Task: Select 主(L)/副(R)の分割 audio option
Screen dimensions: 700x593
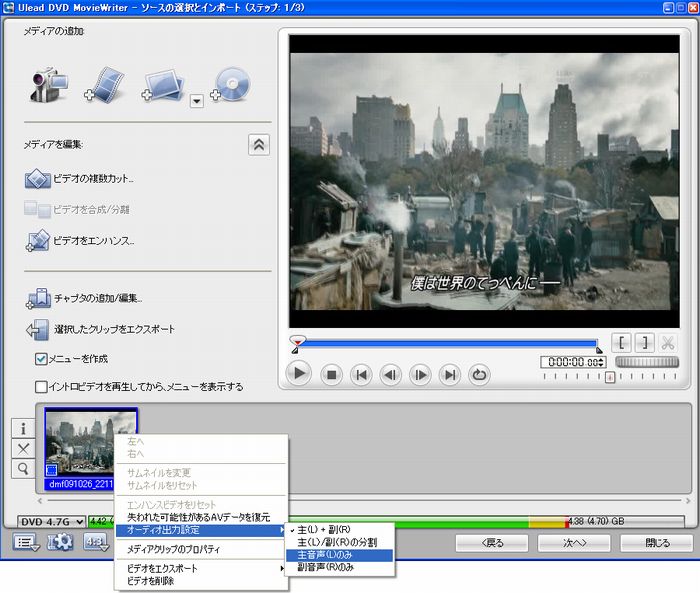Action: coord(339,543)
